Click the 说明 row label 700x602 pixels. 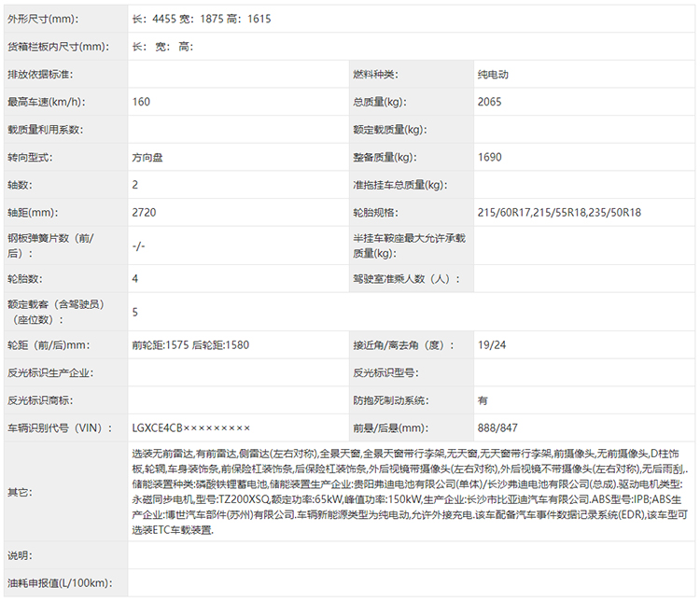[20, 556]
